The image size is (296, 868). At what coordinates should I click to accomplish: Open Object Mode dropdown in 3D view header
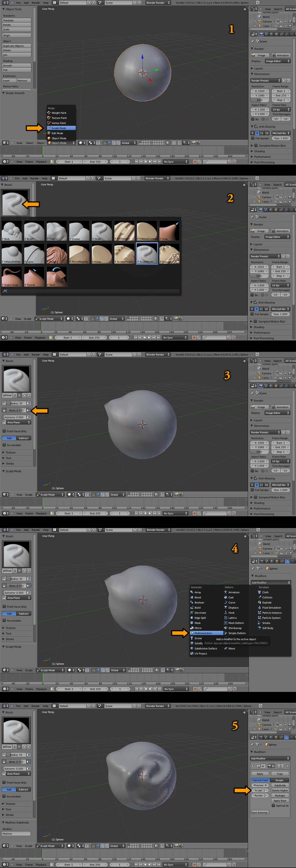[x=61, y=143]
